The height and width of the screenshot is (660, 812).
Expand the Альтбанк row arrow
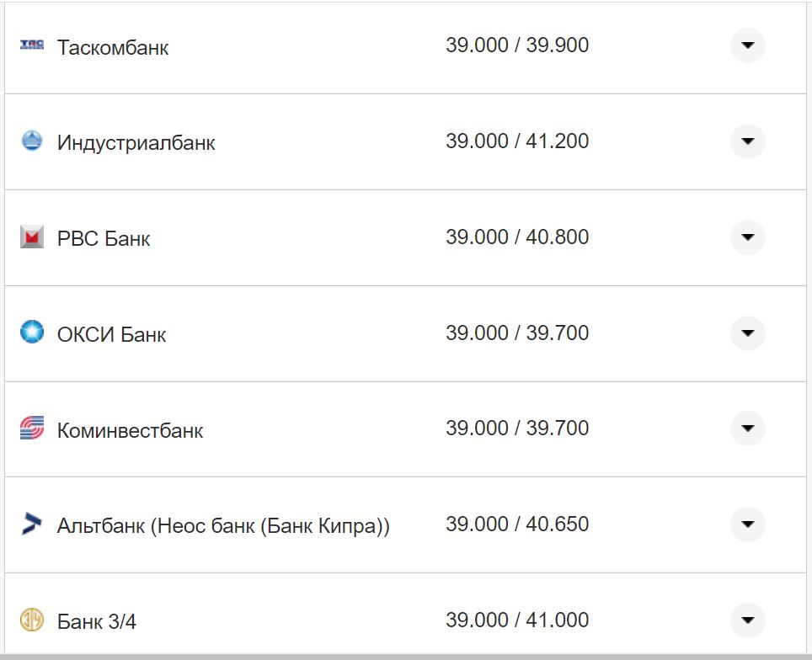747,524
